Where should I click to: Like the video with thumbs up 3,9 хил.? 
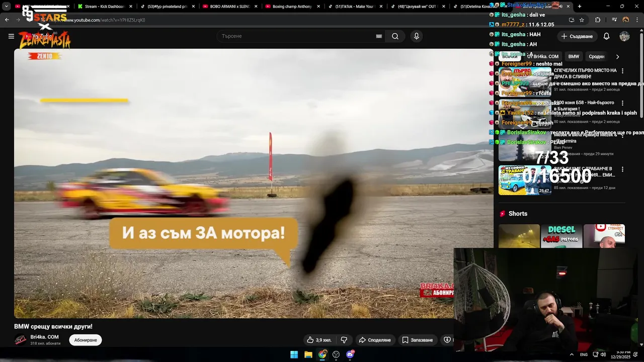(x=319, y=340)
